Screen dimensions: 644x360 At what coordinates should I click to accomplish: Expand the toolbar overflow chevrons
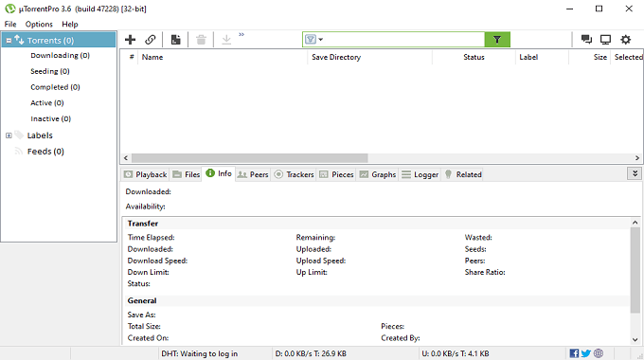(x=241, y=34)
